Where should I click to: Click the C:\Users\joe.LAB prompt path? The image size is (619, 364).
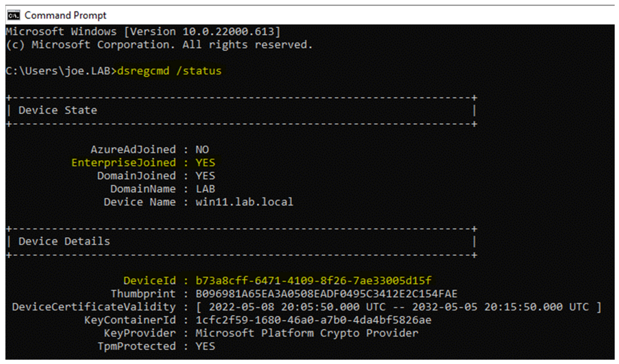58,71
